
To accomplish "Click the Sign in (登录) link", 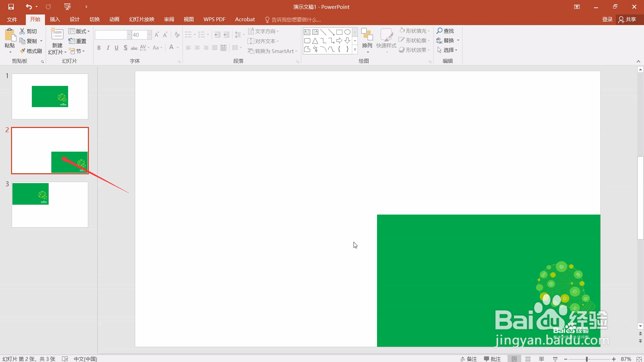I will coord(607,19).
